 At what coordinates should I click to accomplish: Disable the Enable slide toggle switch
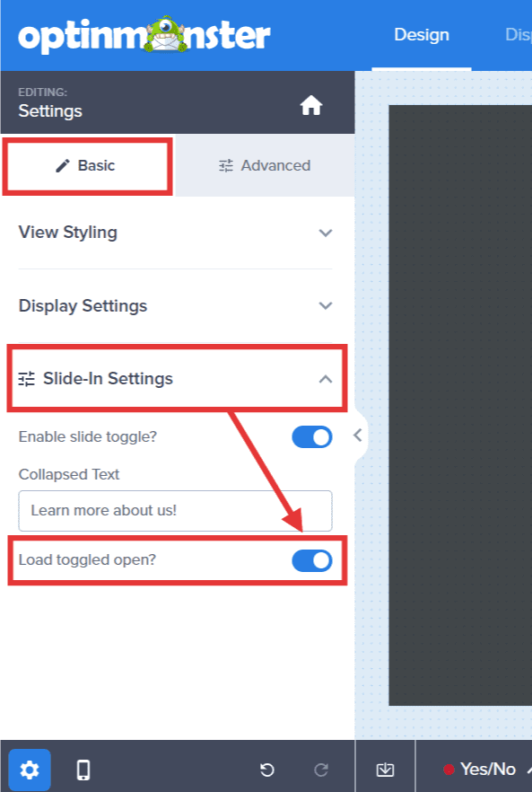click(x=312, y=437)
